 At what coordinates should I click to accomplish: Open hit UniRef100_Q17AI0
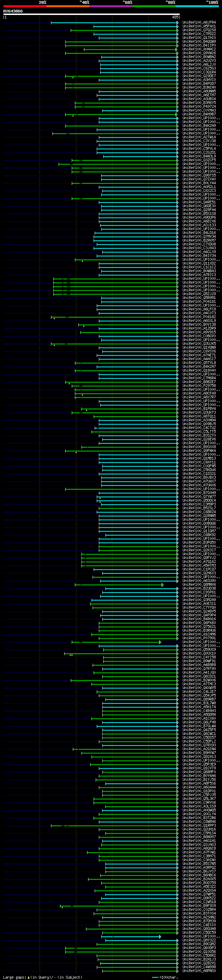(199, 38)
